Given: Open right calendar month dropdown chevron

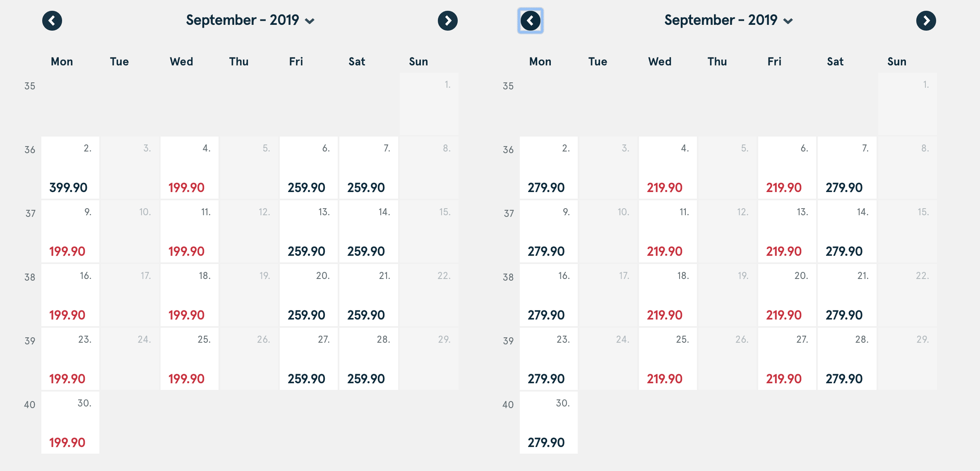Looking at the screenshot, I should coord(788,21).
